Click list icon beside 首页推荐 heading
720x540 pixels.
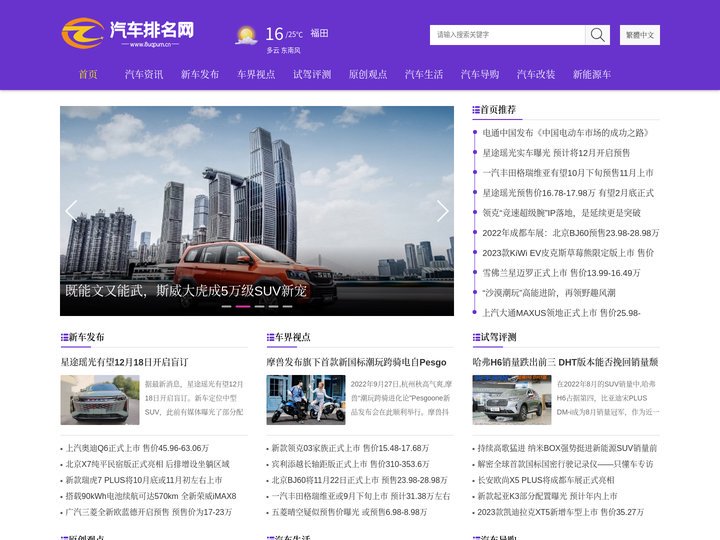[x=476, y=110]
